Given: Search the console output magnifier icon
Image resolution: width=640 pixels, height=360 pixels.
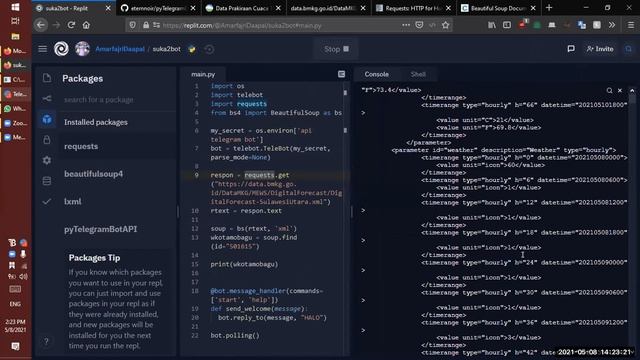Looking at the screenshot, I should [609, 90].
